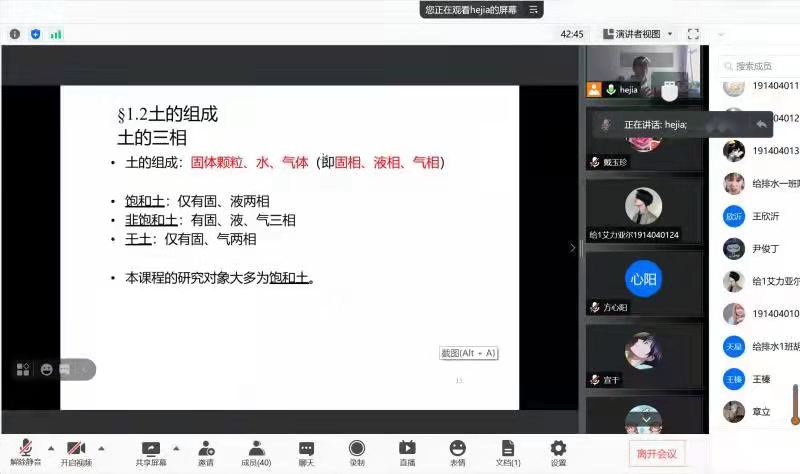
Task: Select member 王欣沂 in the list
Action: point(764,216)
